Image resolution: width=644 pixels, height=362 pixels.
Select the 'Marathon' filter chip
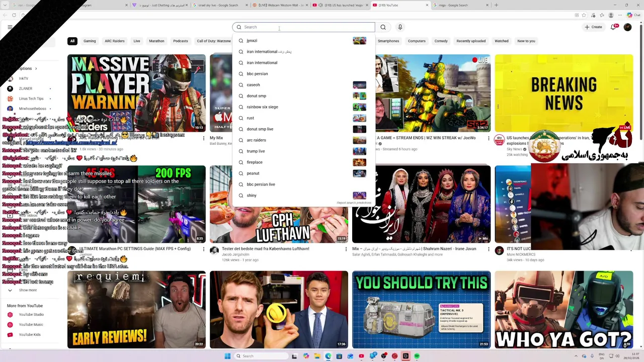pos(156,41)
